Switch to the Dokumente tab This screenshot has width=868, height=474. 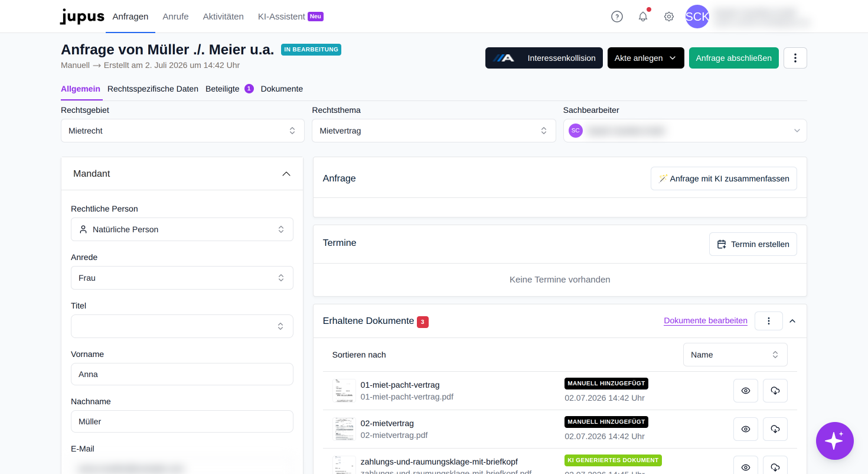coord(282,89)
